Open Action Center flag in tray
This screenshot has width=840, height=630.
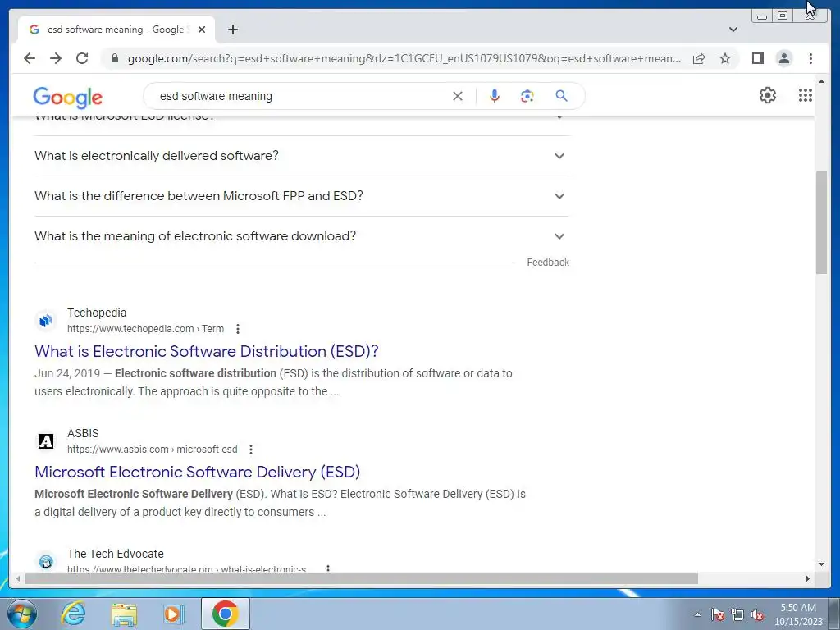coord(718,614)
